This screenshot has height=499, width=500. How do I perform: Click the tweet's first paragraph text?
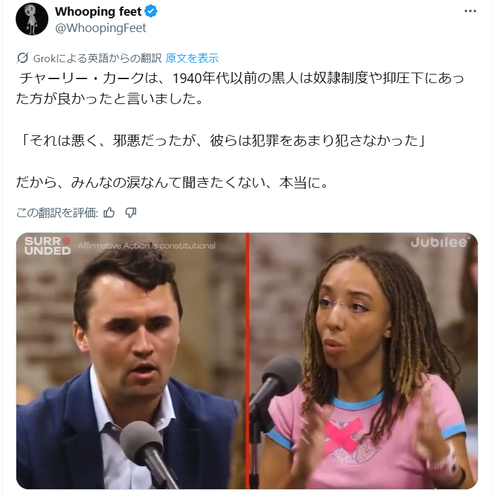240,88
